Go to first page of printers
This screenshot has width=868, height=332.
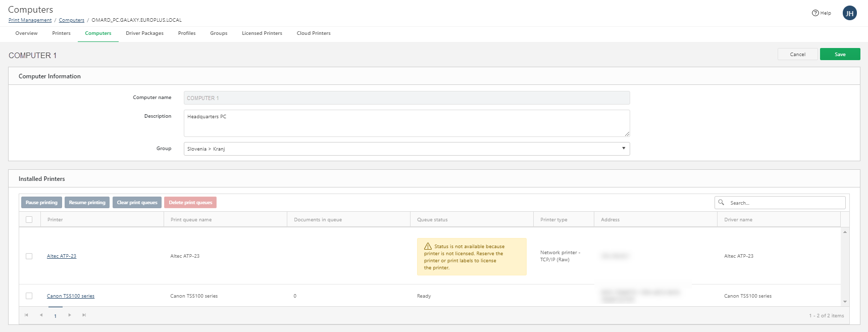click(26, 315)
